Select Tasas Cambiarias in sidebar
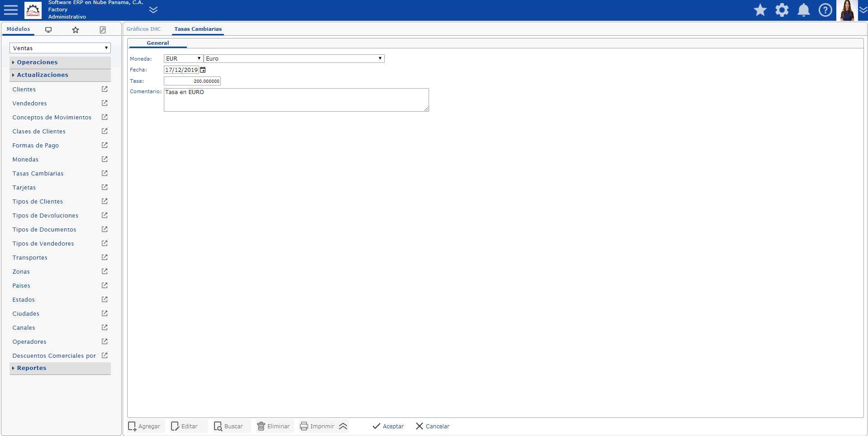868x436 pixels. (x=38, y=174)
